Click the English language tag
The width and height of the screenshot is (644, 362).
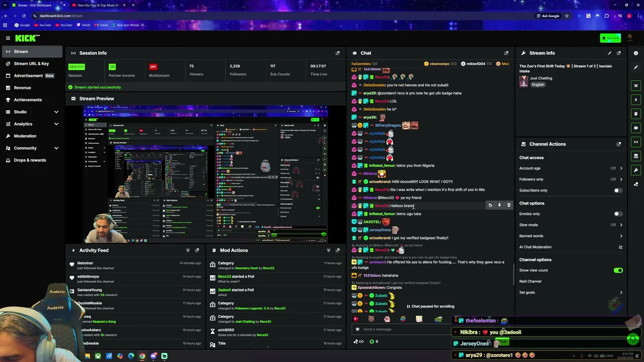pyautogui.click(x=538, y=84)
